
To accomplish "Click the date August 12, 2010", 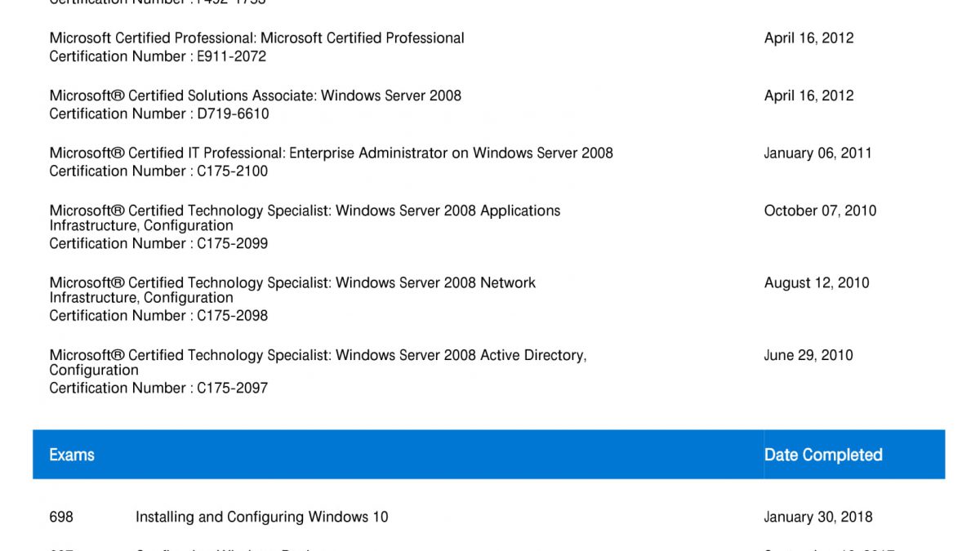I will pyautogui.click(x=817, y=283).
